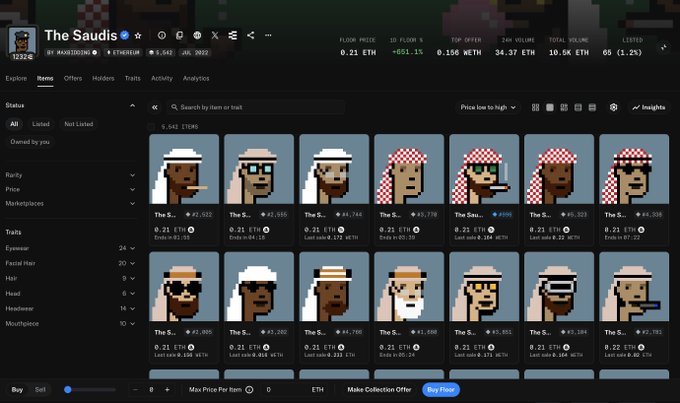Open the list-style icon beside the X icon
The image size is (680, 403).
click(233, 36)
